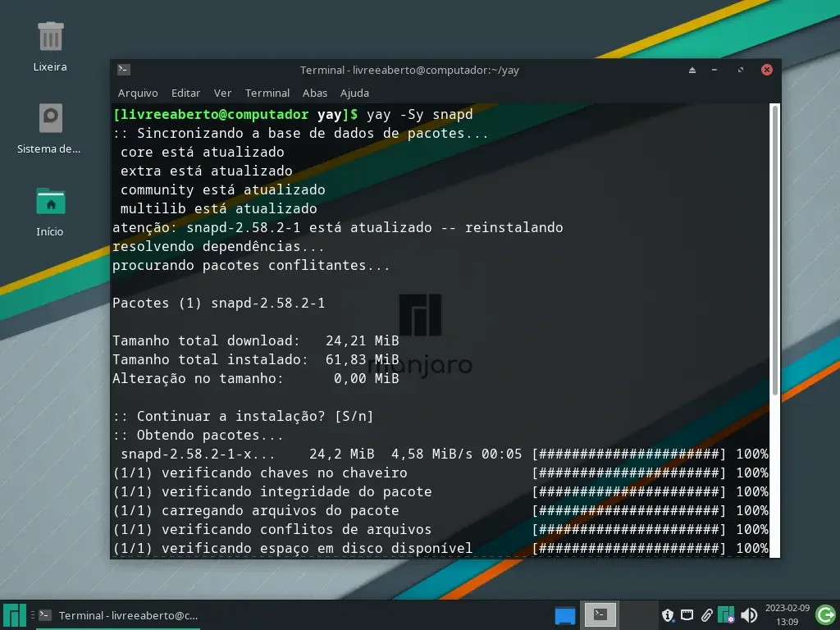Image resolution: width=840 pixels, height=630 pixels.
Task: Click the keep-above arrow window button
Action: tap(692, 70)
